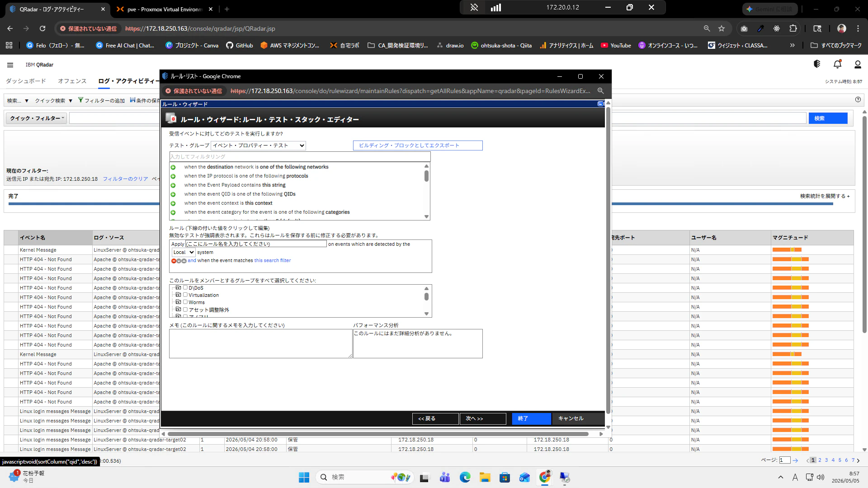This screenshot has width=868, height=488.
Task: Expand the Worms group tree node
Action: [178, 302]
